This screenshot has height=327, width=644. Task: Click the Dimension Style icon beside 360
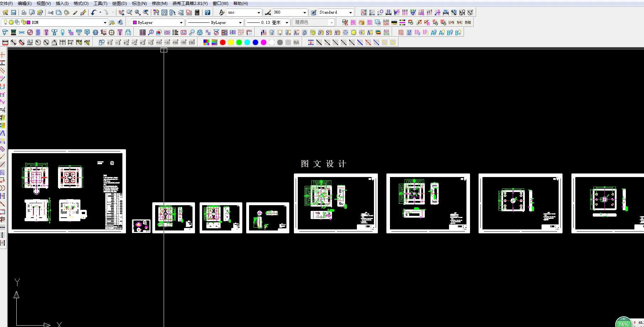(268, 12)
